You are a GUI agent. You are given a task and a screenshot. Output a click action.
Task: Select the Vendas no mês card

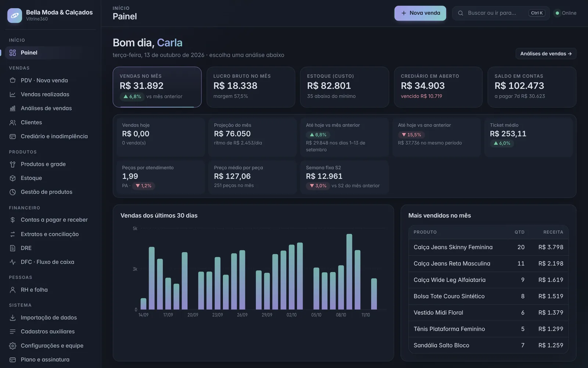[x=157, y=87]
